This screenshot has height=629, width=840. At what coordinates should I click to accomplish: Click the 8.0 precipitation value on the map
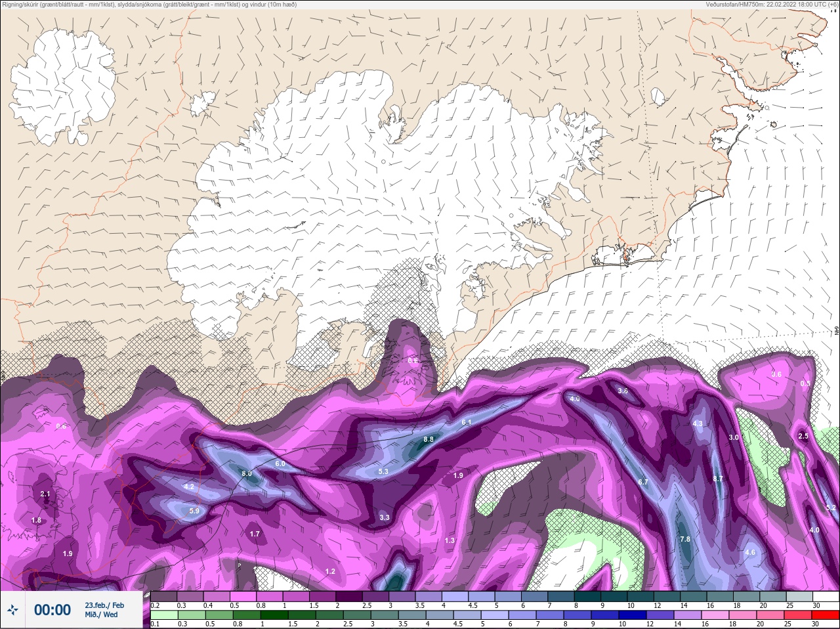click(x=247, y=473)
